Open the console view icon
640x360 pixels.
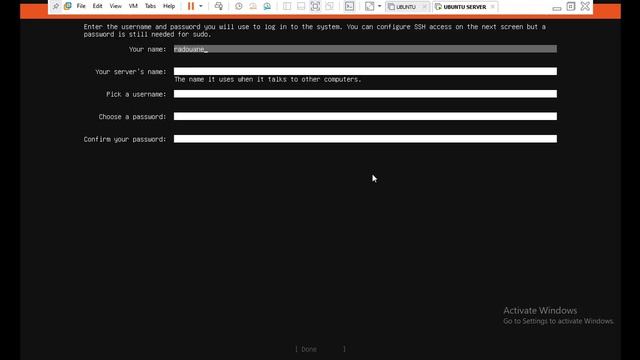[x=349, y=6]
